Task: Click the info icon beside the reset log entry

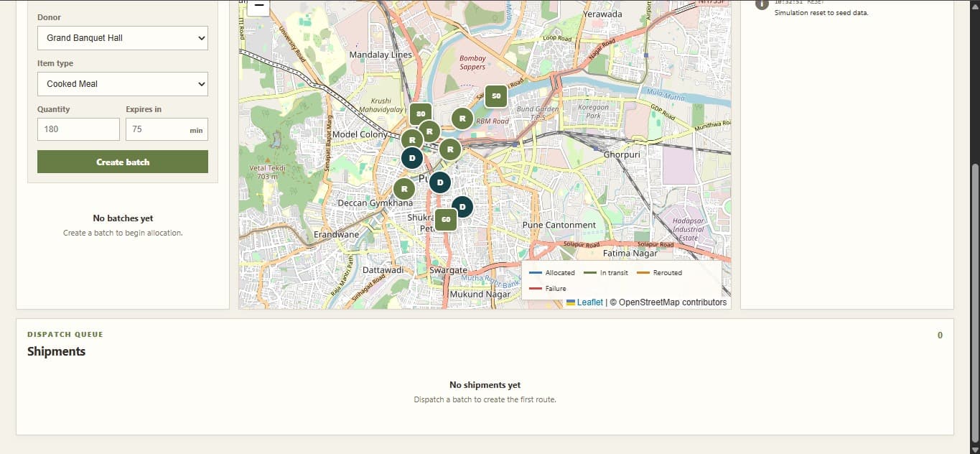Action: tap(761, 4)
